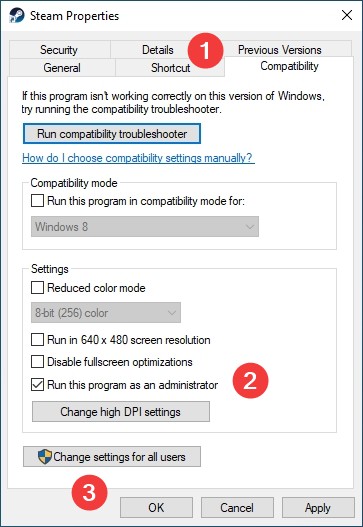Select the General tab
Screen dimensions: 363x527
click(x=62, y=68)
